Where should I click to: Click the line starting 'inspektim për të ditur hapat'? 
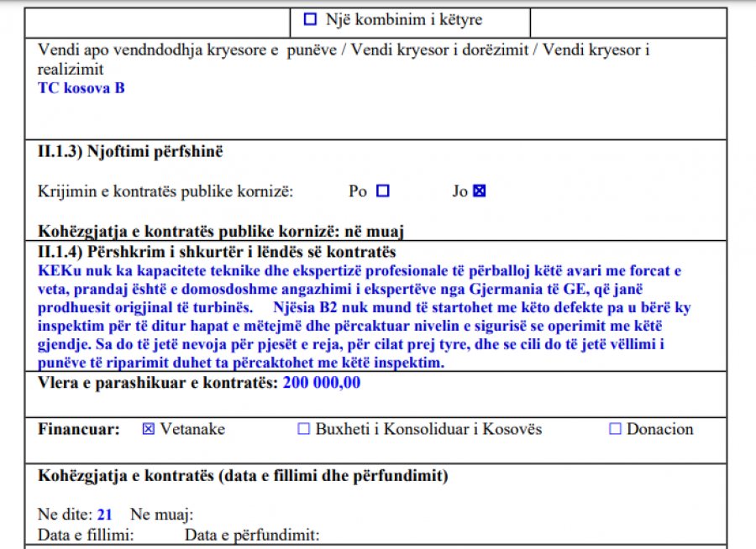pyautogui.click(x=350, y=326)
